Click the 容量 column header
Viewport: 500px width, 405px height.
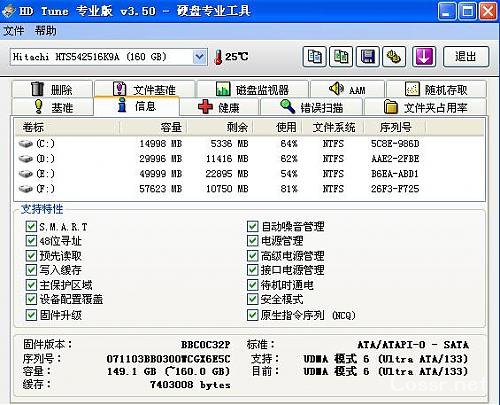click(x=153, y=127)
